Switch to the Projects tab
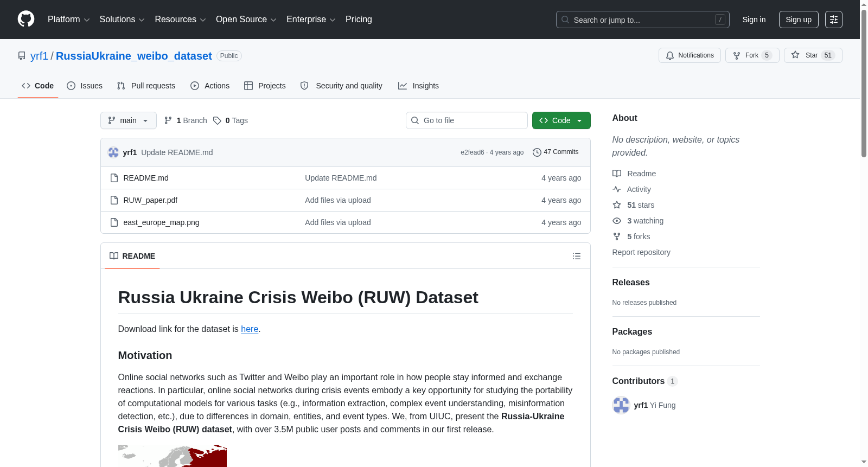This screenshot has height=467, width=868. [x=265, y=86]
